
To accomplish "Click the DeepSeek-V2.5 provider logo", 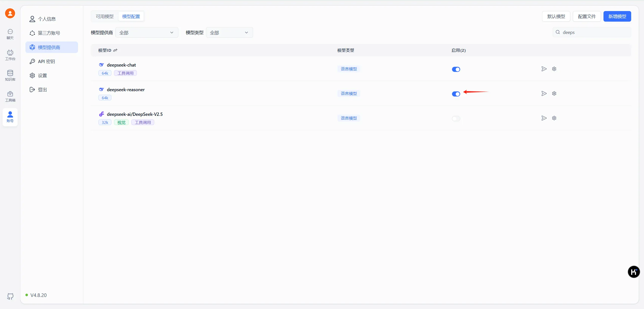I will click(x=101, y=114).
